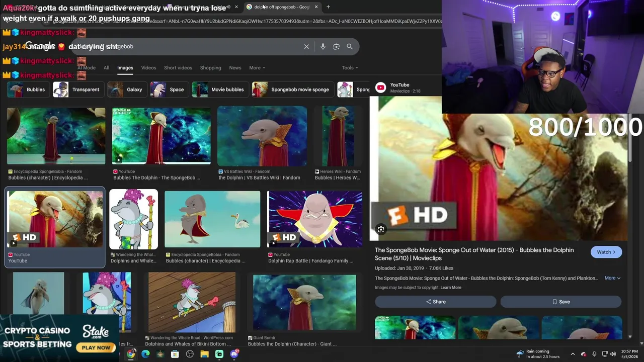The width and height of the screenshot is (644, 362).
Task: Open VS Battles Wiki dolphin thumbnail
Action: (x=262, y=136)
